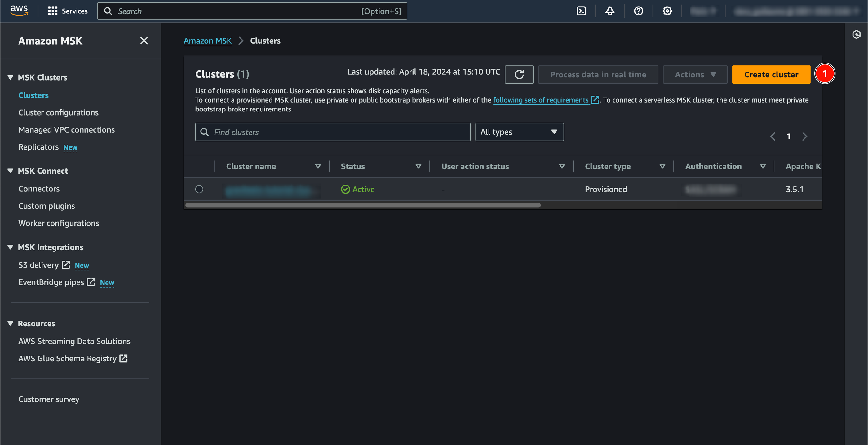The width and height of the screenshot is (868, 445).
Task: Select Clusters in the sidebar
Action: tap(33, 95)
